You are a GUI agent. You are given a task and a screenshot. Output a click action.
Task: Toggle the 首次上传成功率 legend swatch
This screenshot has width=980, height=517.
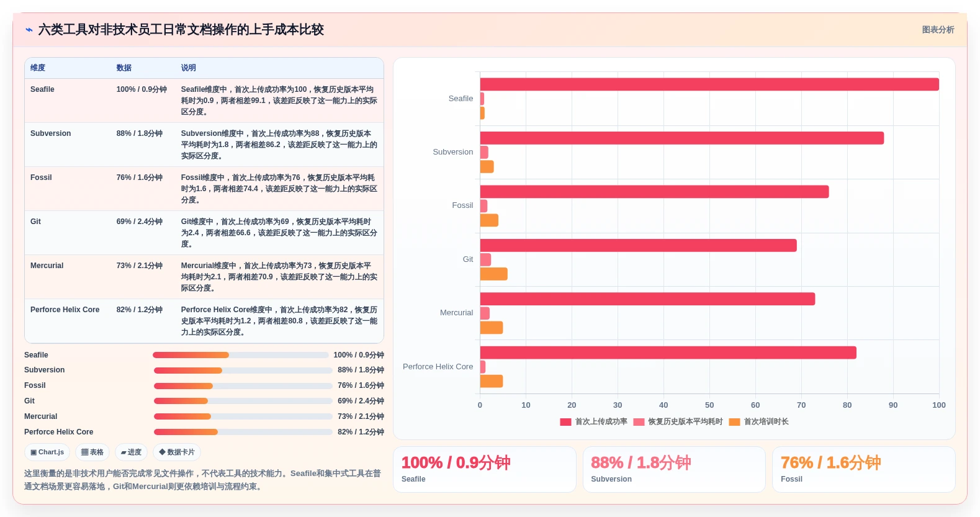point(565,422)
